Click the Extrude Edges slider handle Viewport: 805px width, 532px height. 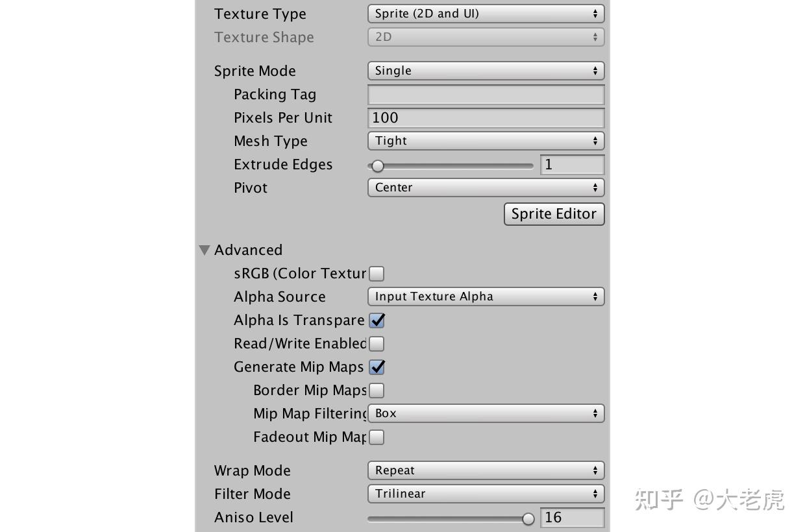pos(378,166)
